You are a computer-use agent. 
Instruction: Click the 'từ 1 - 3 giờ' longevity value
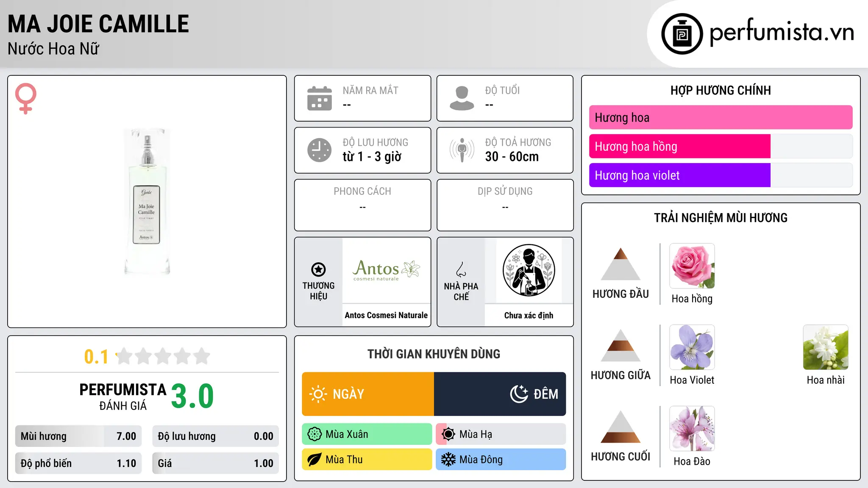[x=372, y=157]
